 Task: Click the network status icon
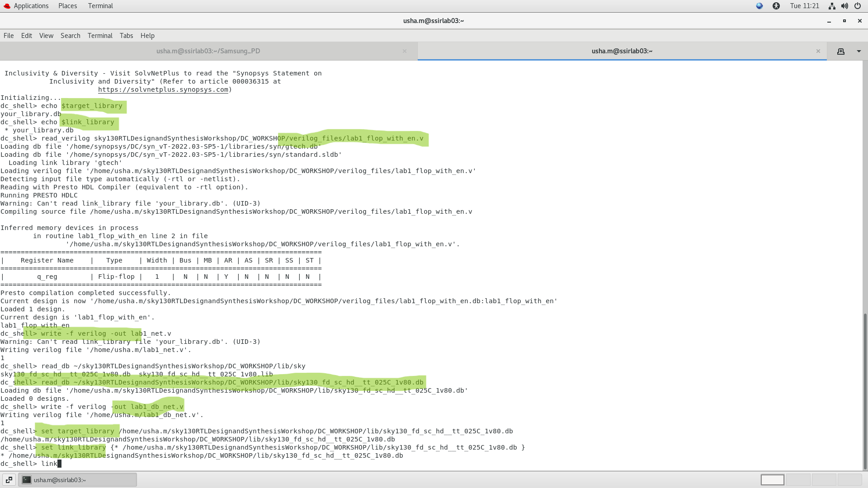tap(831, 6)
